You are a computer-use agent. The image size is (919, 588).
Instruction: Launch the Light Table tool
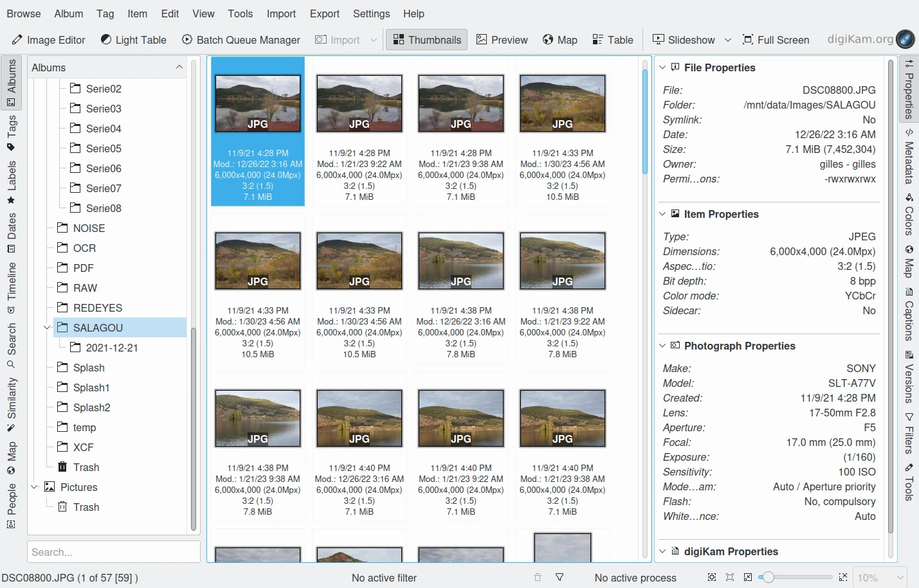pyautogui.click(x=134, y=40)
